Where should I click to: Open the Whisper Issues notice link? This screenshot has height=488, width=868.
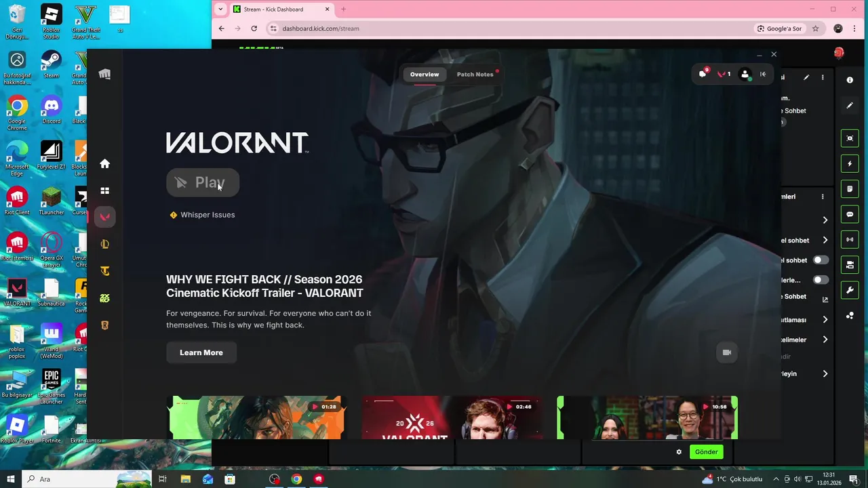pyautogui.click(x=202, y=215)
